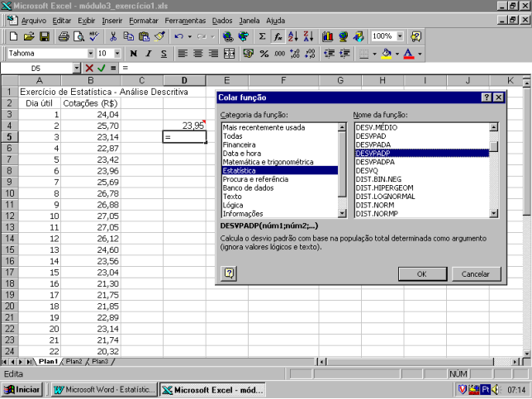Open the Chart Wizard icon
This screenshot has width=532, height=399.
(x=327, y=36)
